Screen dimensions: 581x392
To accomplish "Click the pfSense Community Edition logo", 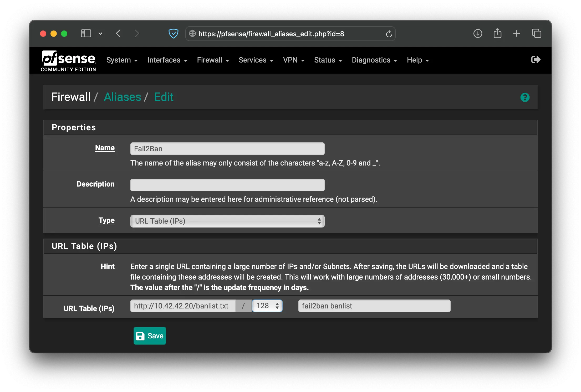I will coord(69,61).
